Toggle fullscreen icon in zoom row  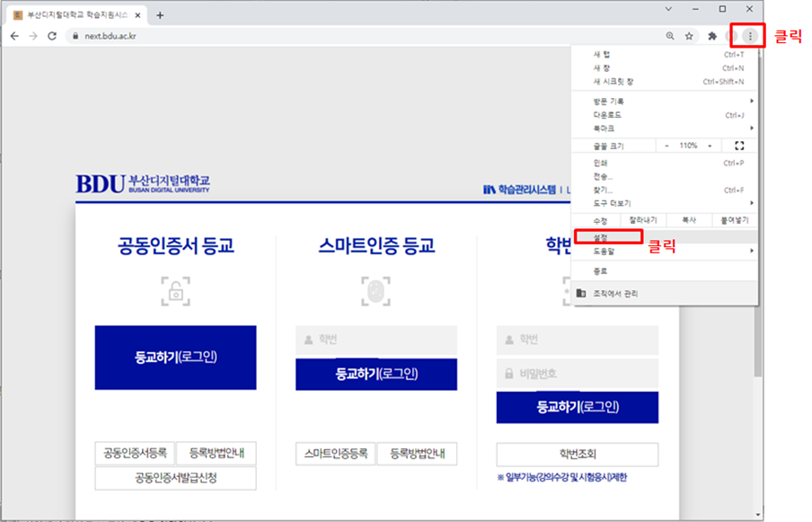point(739,146)
